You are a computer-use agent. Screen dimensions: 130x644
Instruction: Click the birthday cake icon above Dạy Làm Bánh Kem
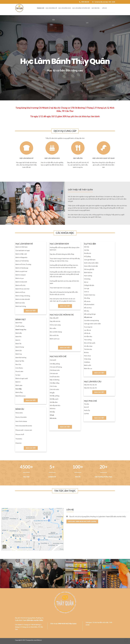coord(51,148)
